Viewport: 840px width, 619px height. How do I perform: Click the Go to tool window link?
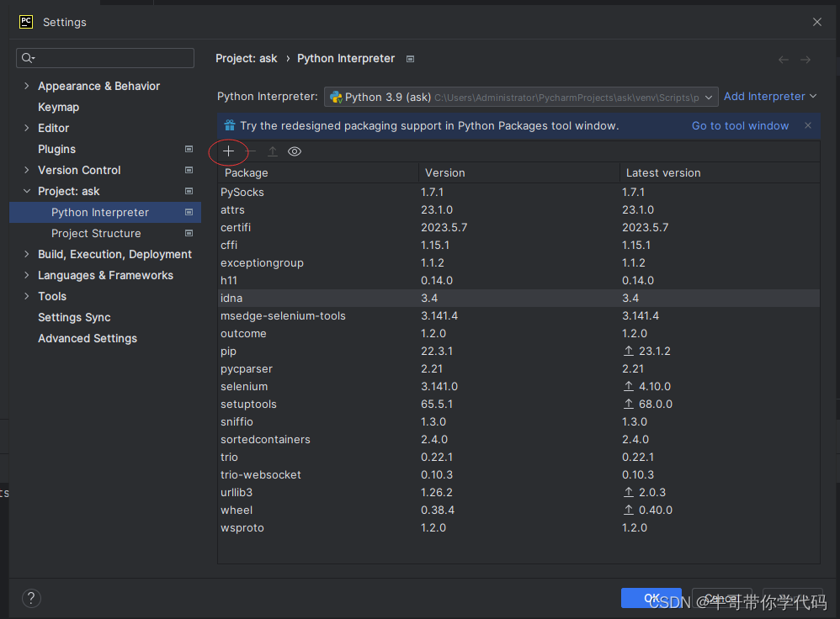click(740, 126)
